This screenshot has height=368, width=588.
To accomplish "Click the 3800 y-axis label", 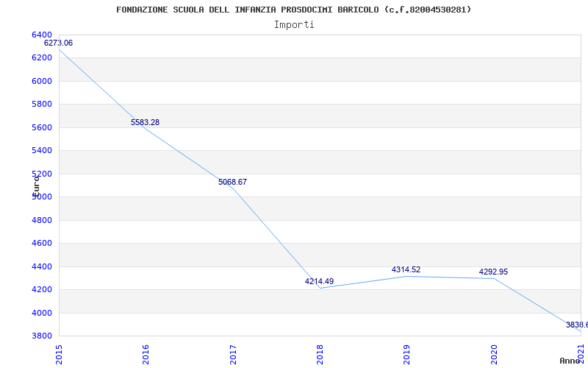I will tap(42, 336).
